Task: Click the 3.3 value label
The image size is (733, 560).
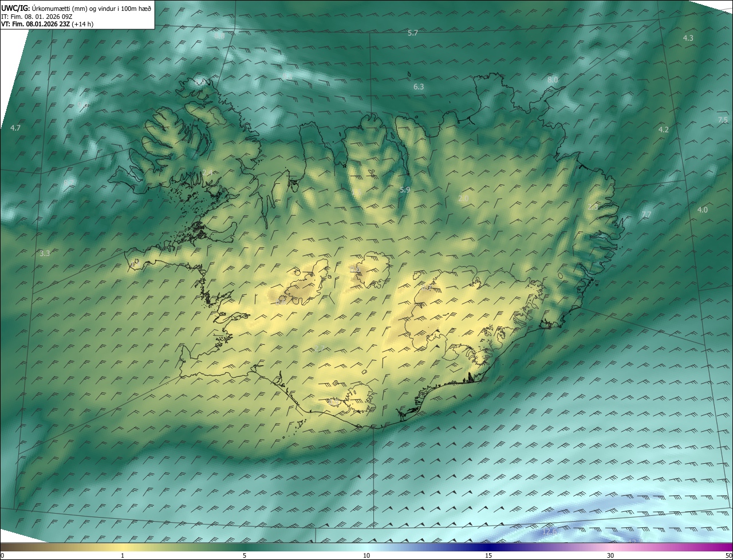Action: click(45, 253)
